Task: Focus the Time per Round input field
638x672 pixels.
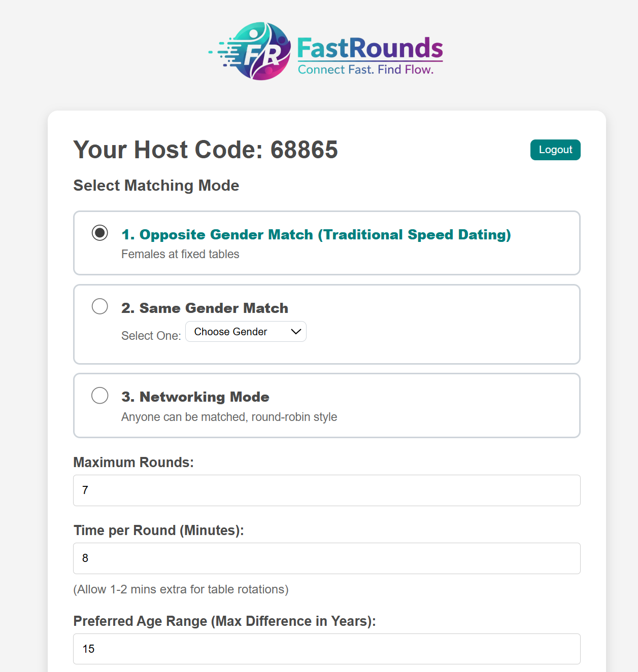Action: point(326,558)
